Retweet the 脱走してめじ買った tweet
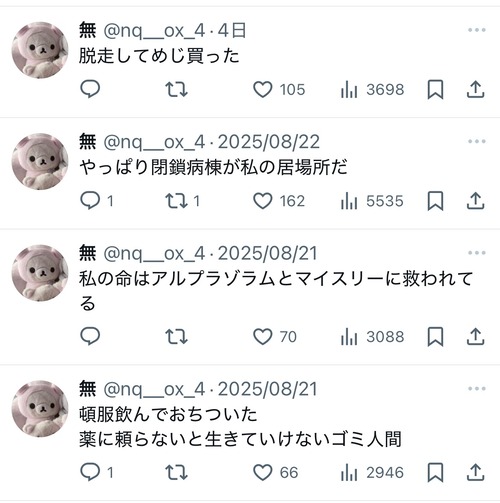The height and width of the screenshot is (503, 500). (x=176, y=89)
